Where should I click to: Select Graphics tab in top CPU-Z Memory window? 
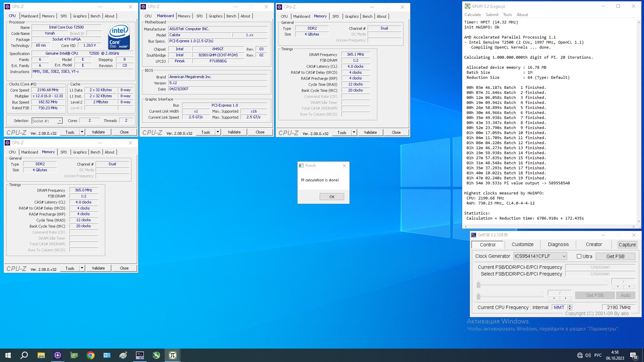(352, 16)
